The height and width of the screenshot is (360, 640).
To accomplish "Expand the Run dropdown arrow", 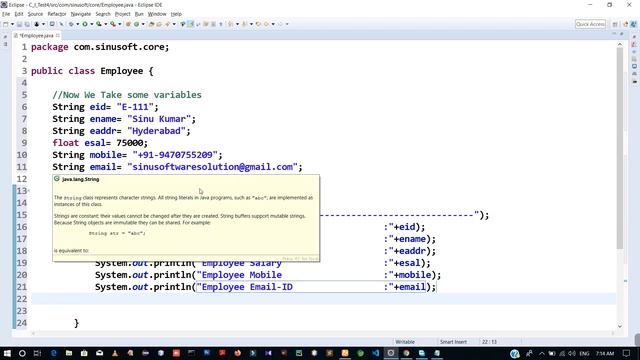I will tap(91, 24).
